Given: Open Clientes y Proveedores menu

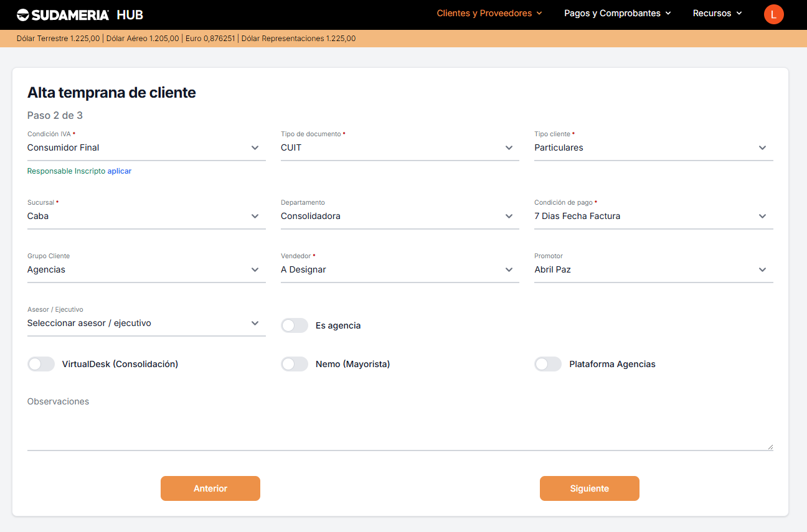Looking at the screenshot, I should pyautogui.click(x=489, y=13).
